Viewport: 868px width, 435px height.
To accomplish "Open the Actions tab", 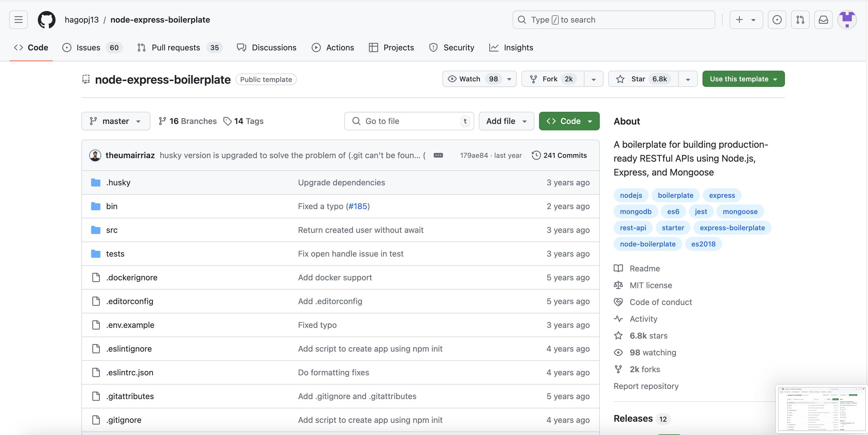I will coord(333,47).
